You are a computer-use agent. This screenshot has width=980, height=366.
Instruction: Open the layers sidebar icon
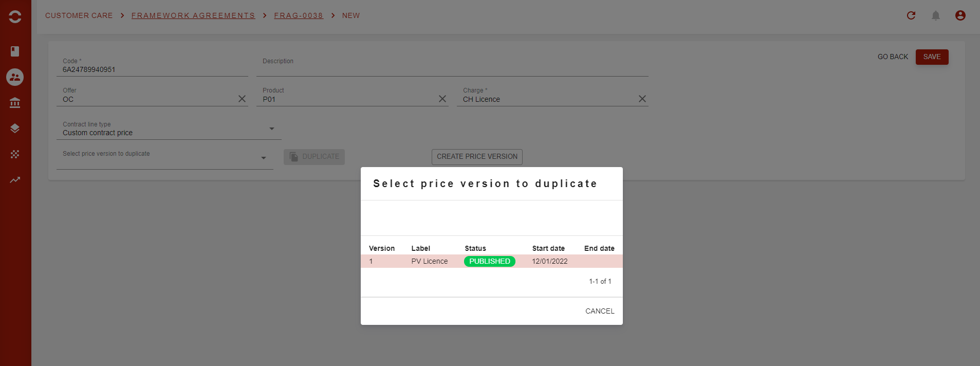15,129
